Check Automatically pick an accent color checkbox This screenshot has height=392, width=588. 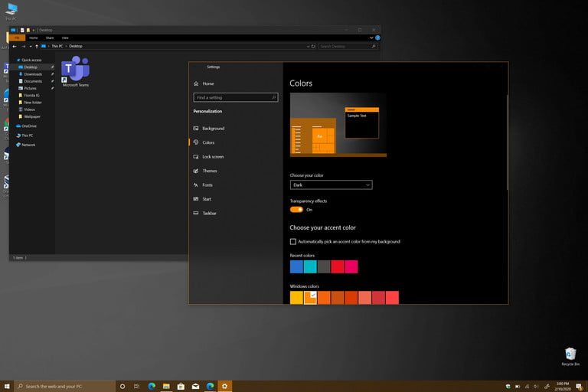(293, 242)
